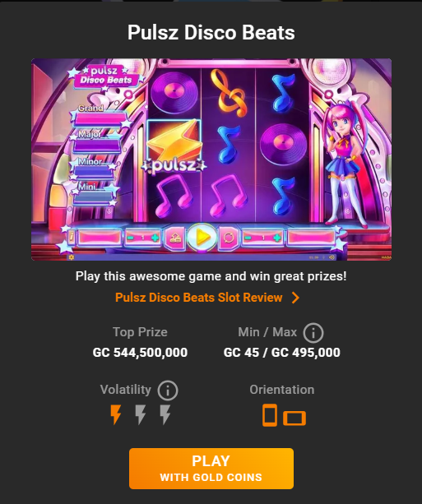Expand the slot review chevron arrow
The height and width of the screenshot is (504, 422).
click(x=295, y=298)
